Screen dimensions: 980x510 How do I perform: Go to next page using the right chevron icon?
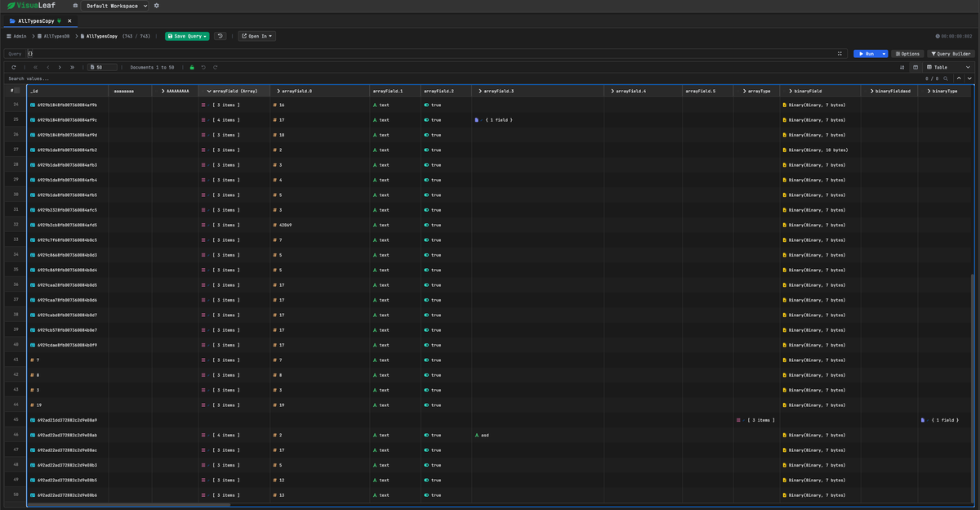[60, 67]
